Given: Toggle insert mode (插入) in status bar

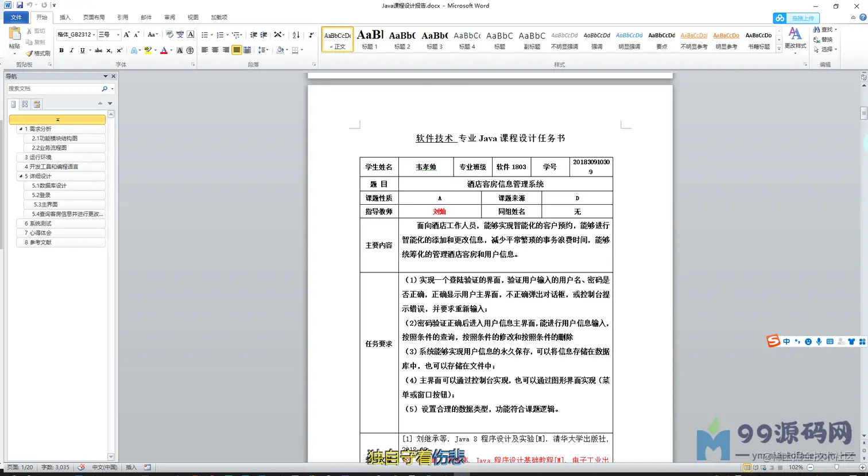Looking at the screenshot, I should tap(131, 467).
